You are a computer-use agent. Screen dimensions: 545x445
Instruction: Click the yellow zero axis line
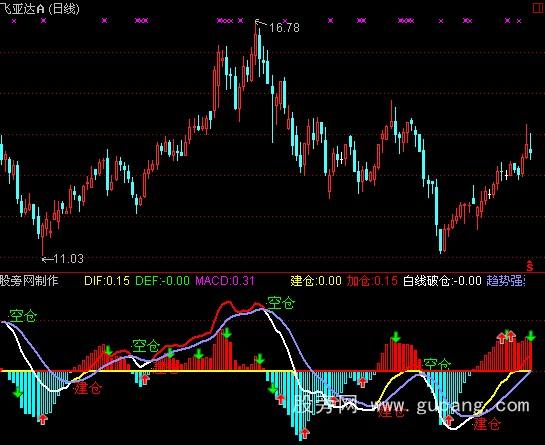point(266,371)
